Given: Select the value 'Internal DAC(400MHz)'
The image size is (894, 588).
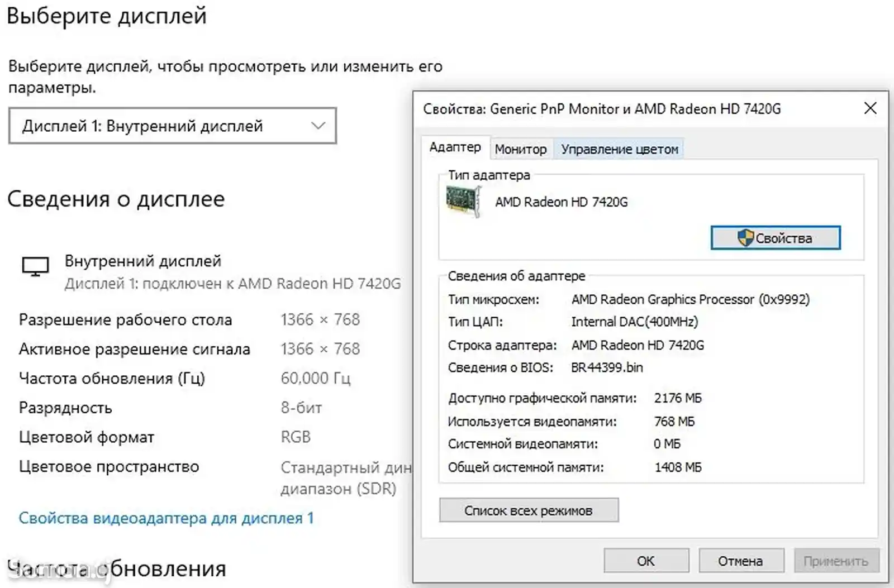Looking at the screenshot, I should (634, 322).
